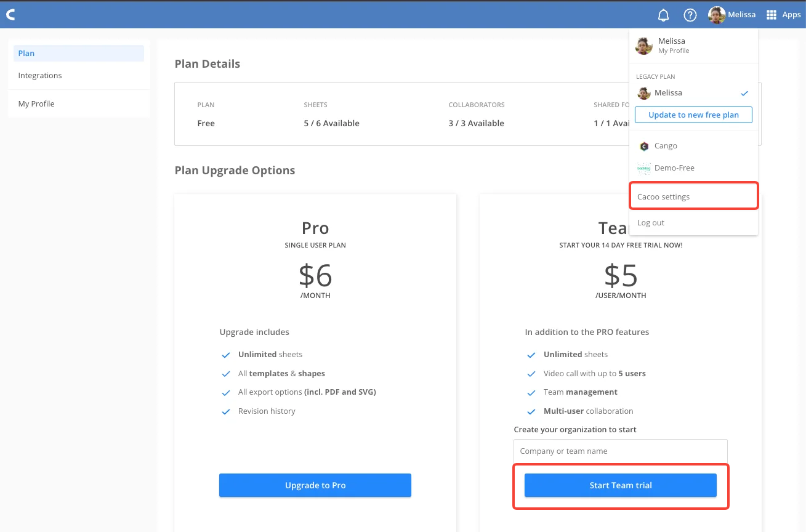806x532 pixels.
Task: Click the Company or team name field
Action: (x=620, y=451)
